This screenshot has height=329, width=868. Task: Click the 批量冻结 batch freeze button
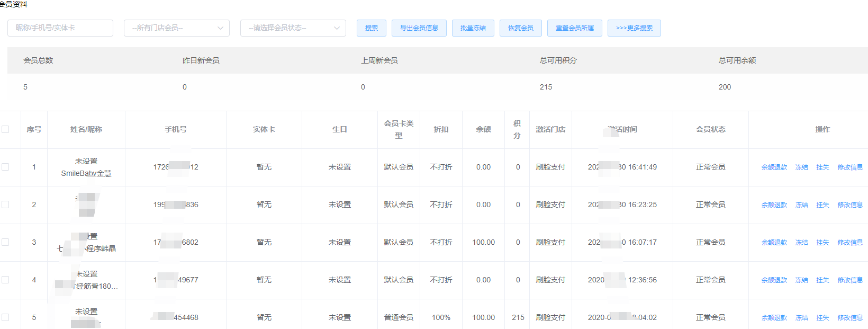click(x=473, y=28)
